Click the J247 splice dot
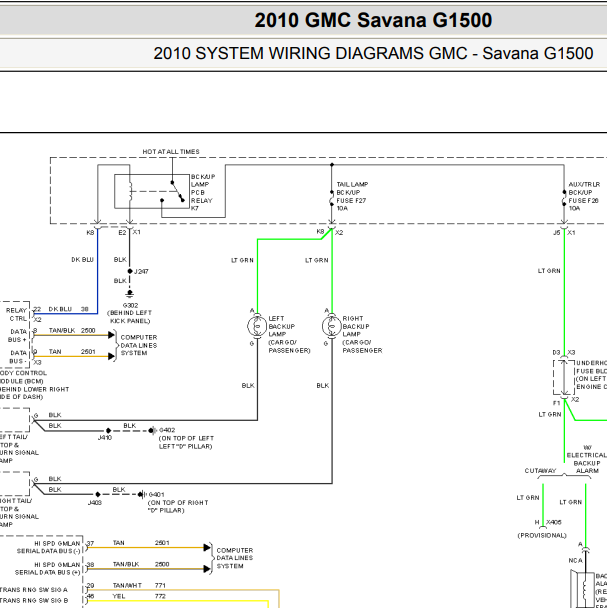The height and width of the screenshot is (608, 607). coord(130,271)
